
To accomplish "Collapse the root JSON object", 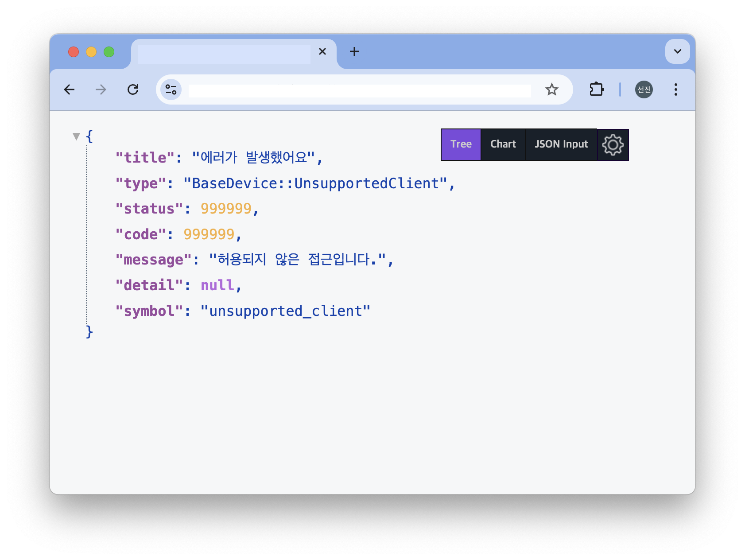I will click(x=76, y=136).
